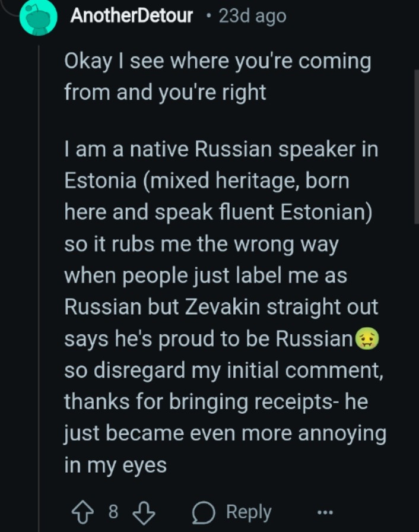
Task: Click the 23d ago timestamp
Action: coord(252,16)
